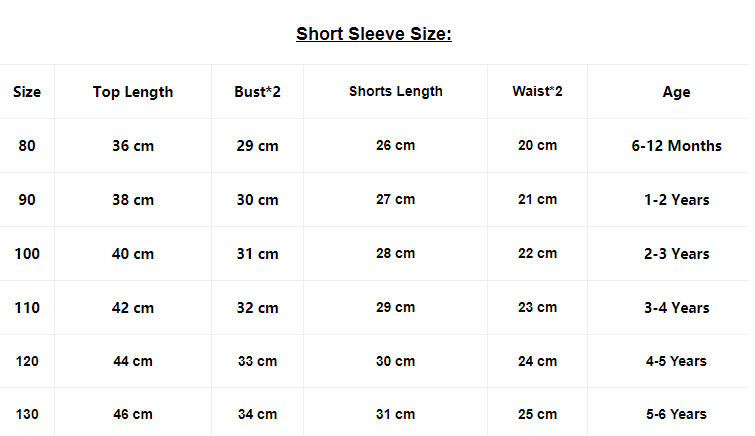This screenshot has height=436, width=755.
Task: Click the Age column header
Action: point(676,92)
